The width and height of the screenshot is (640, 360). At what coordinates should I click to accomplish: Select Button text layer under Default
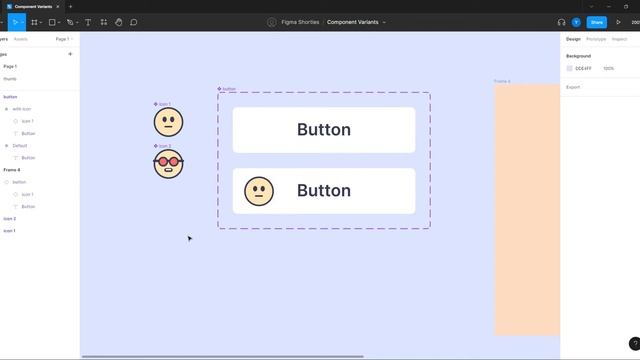tap(28, 158)
